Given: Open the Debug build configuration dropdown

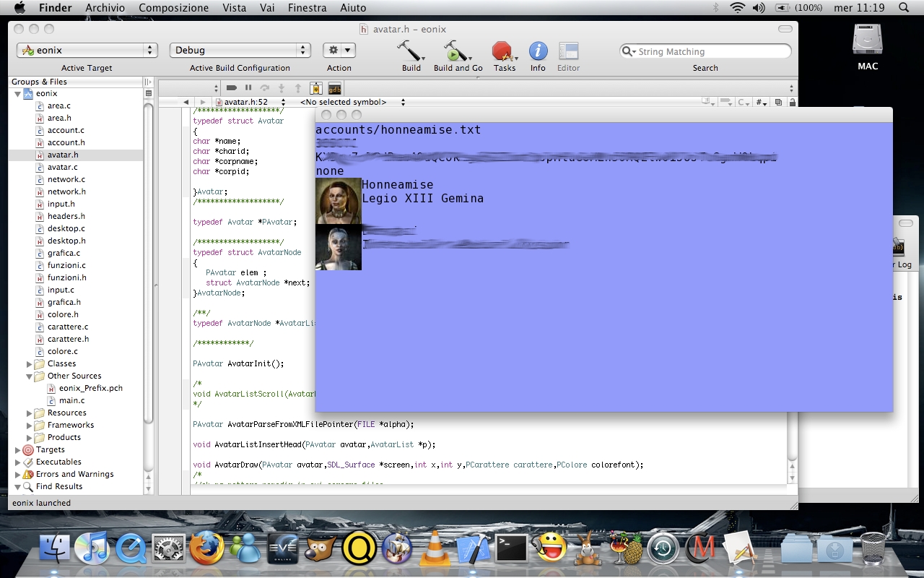Looking at the screenshot, I should pos(240,51).
